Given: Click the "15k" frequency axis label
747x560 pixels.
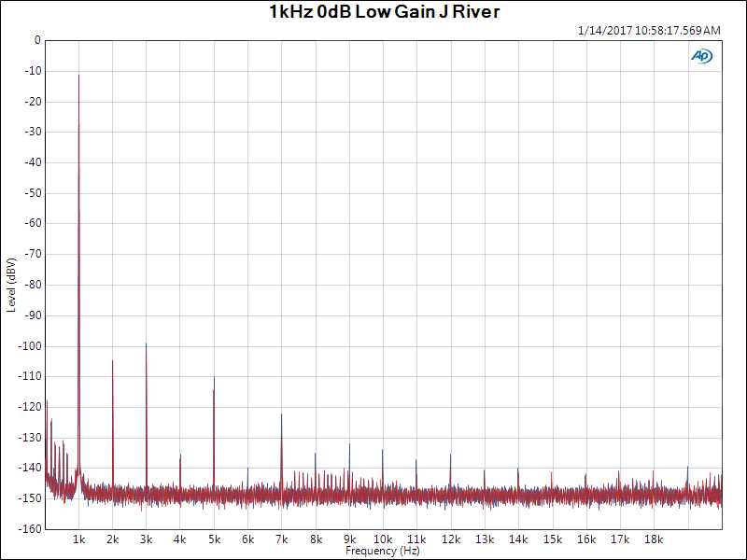Looking at the screenshot, I should 553,539.
